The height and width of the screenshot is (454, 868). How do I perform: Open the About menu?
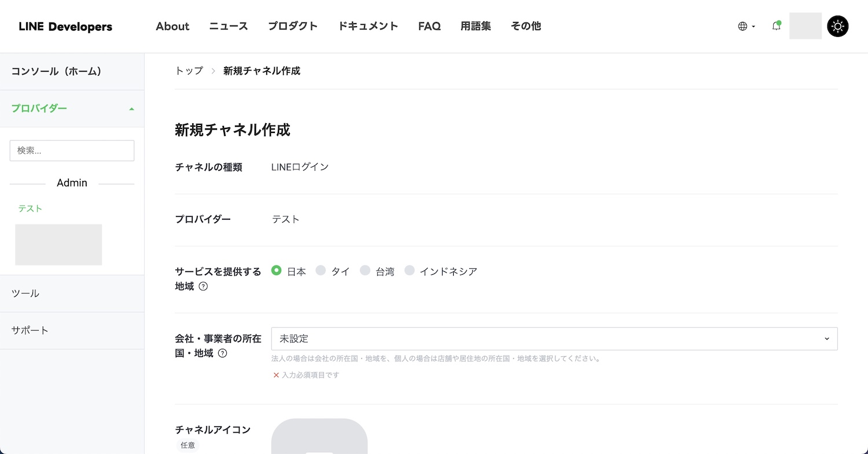(x=172, y=26)
